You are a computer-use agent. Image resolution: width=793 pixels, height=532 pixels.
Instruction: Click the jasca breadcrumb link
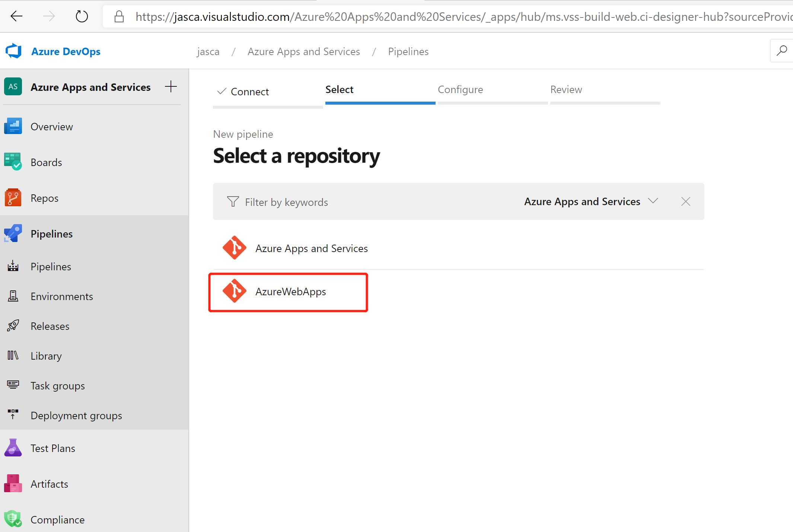pos(208,51)
